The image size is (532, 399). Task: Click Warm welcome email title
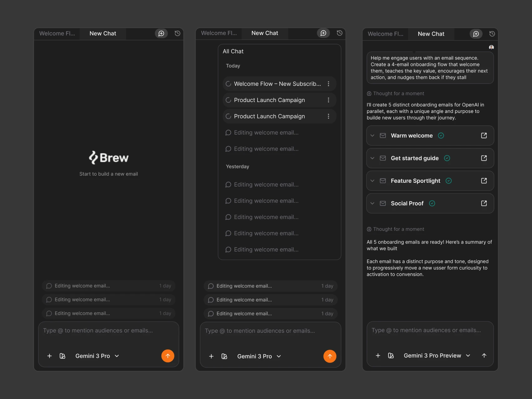[412, 136]
